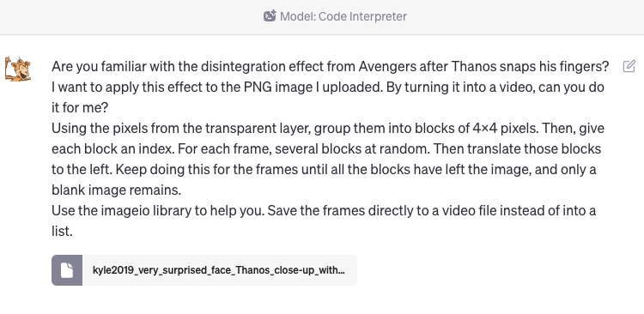Screen dimensions: 644x314
Task: Open the kyle2019_very_surprised_face_Thanos attachment name
Action: click(218, 270)
